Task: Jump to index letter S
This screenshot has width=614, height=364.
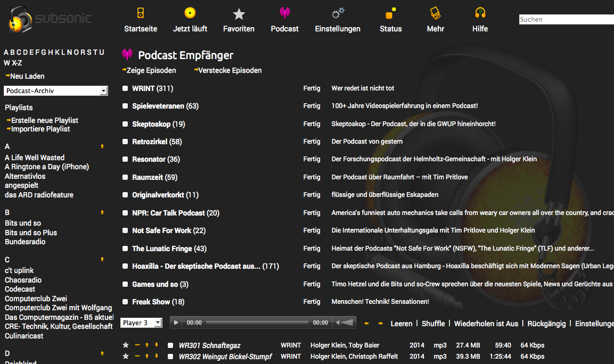Action: (x=89, y=53)
